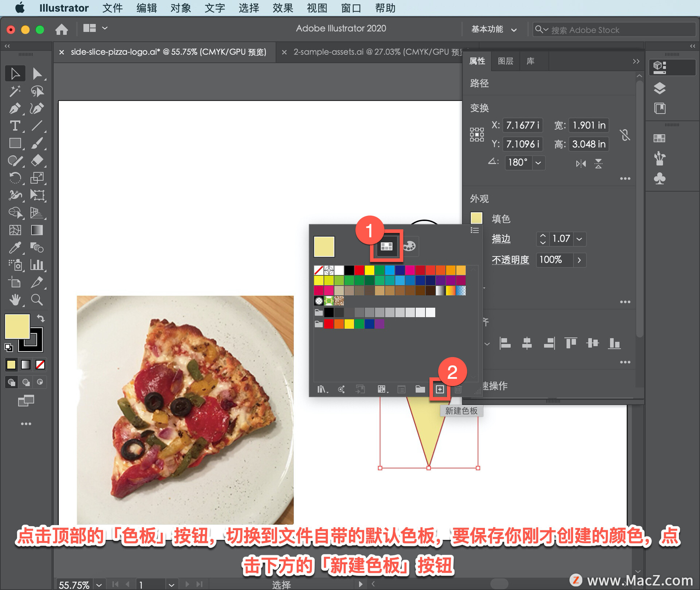Select the Pen tool
This screenshot has height=590, width=700.
click(x=15, y=108)
